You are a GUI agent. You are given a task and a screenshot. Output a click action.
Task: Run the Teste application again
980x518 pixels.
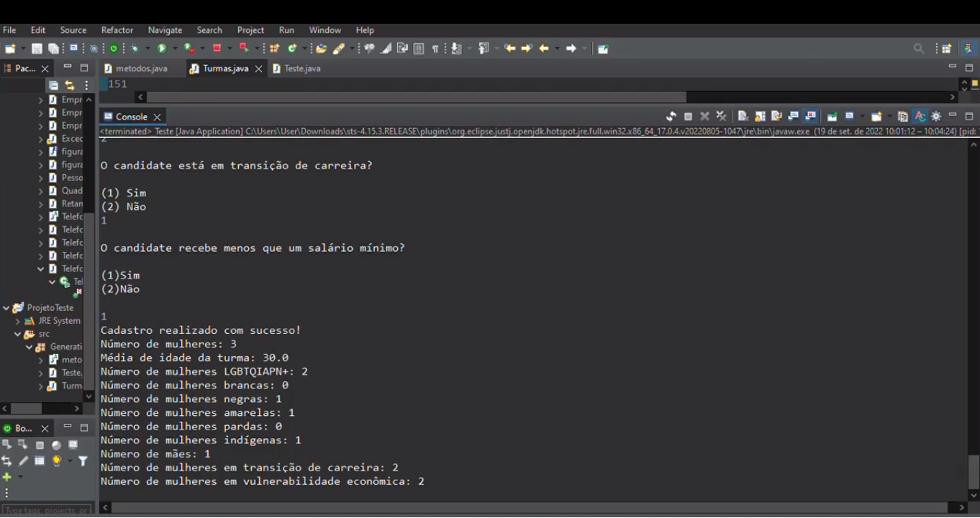tap(163, 48)
